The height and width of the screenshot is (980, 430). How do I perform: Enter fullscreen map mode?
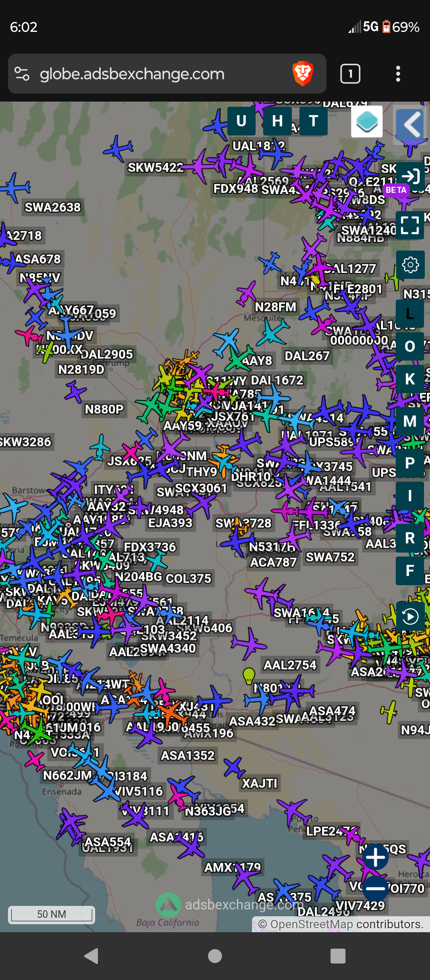410,225
